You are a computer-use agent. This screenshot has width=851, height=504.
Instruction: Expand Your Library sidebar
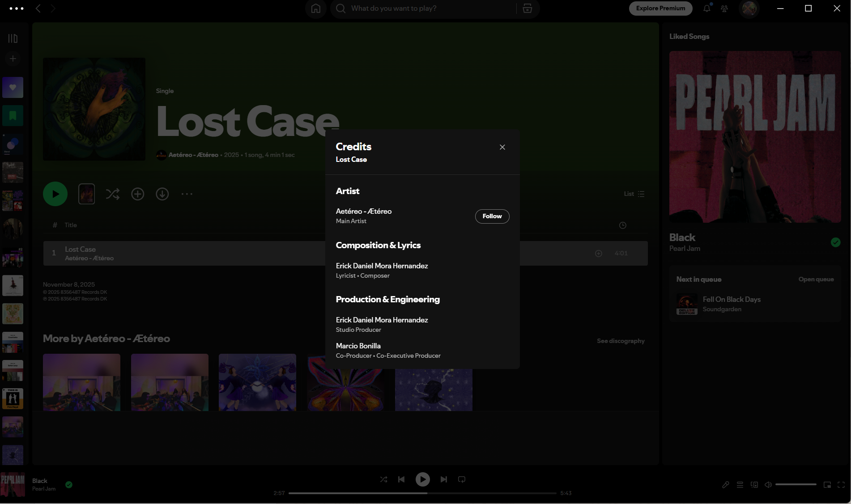coord(13,38)
